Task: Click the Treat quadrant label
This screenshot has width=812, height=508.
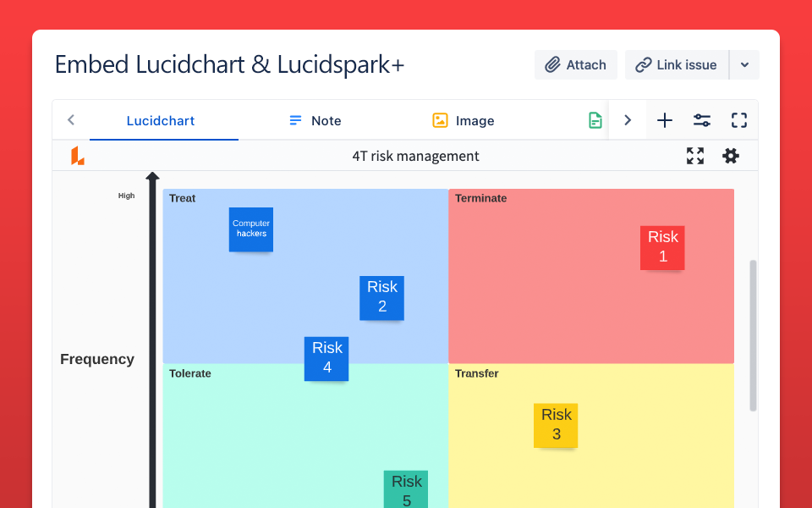Action: click(183, 198)
